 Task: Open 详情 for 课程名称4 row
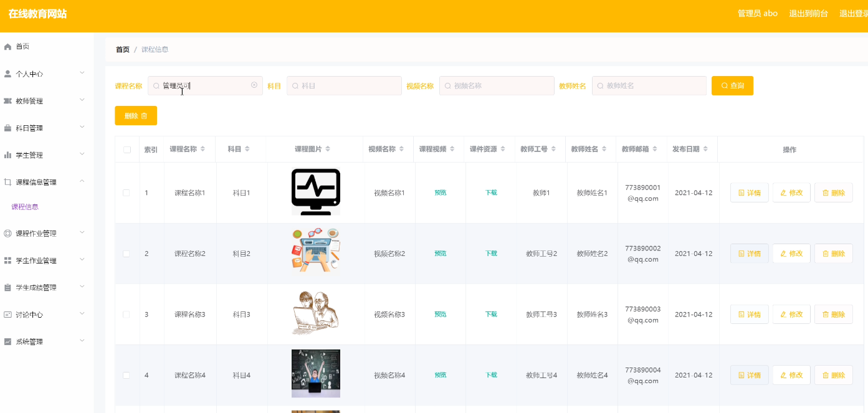749,375
